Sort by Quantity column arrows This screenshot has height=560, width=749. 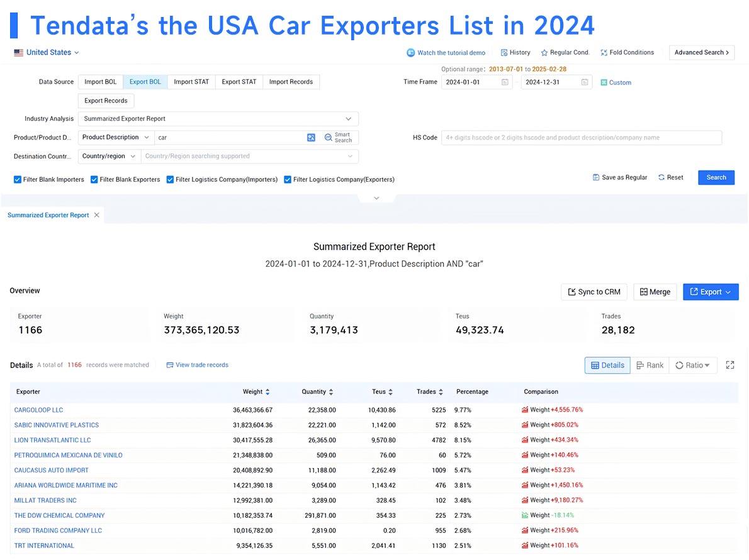click(331, 392)
